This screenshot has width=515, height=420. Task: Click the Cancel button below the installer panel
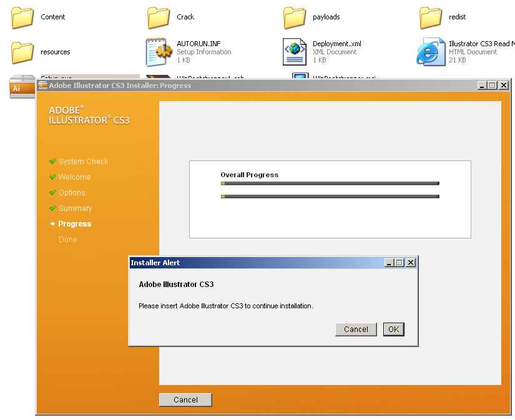point(185,399)
